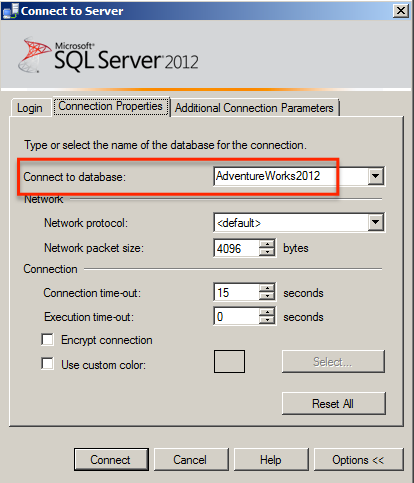Click the Execution time-out 0 field
This screenshot has width=414, height=483.
[x=236, y=316]
